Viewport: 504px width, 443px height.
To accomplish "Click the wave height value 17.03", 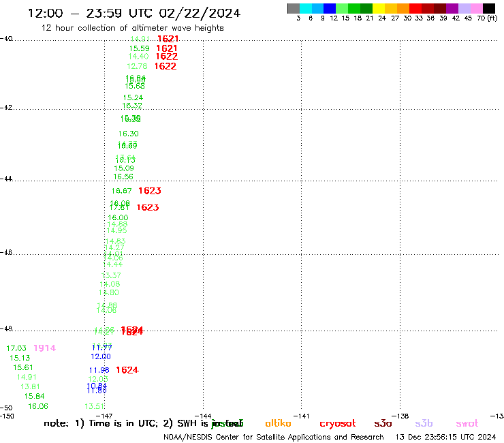I will pos(16,348).
